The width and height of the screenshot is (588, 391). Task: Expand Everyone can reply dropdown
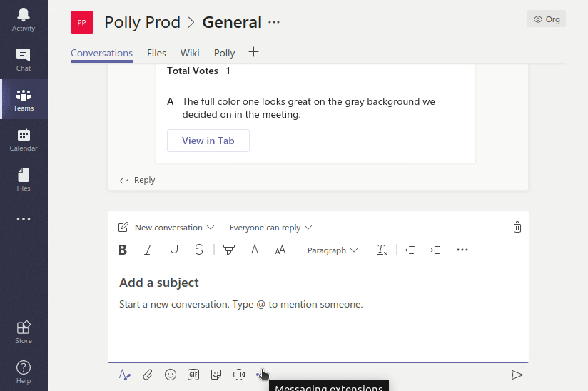coord(270,228)
